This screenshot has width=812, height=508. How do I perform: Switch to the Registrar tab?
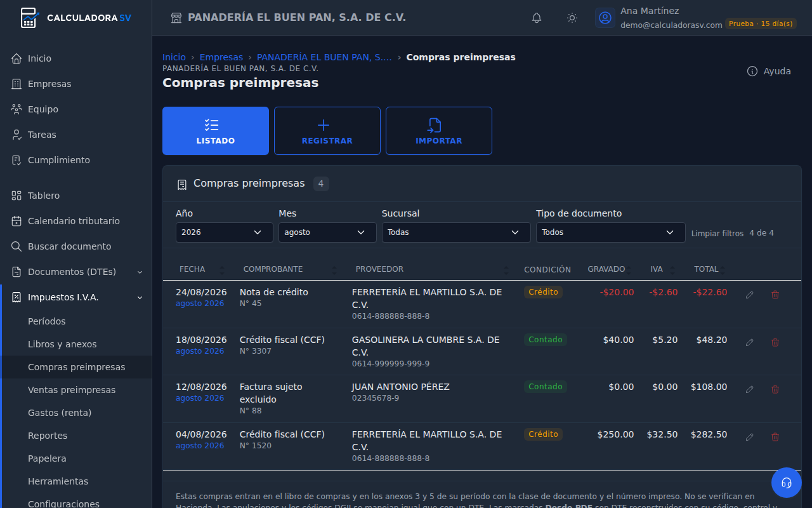[x=327, y=131]
